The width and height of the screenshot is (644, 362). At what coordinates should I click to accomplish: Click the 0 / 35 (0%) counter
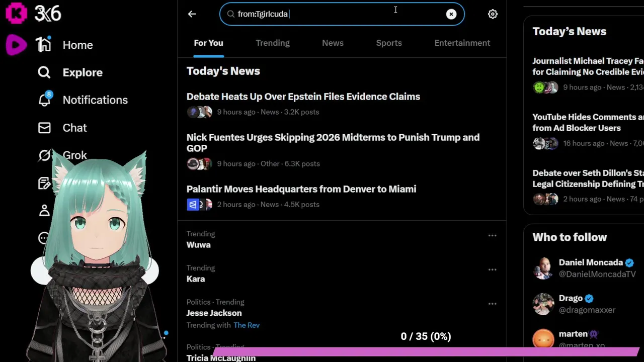pos(426,336)
